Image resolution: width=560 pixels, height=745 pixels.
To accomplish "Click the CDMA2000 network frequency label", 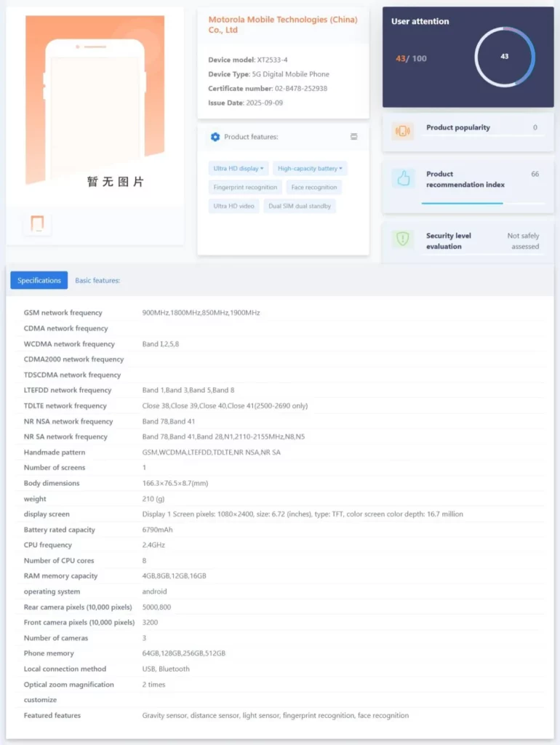I will click(73, 359).
